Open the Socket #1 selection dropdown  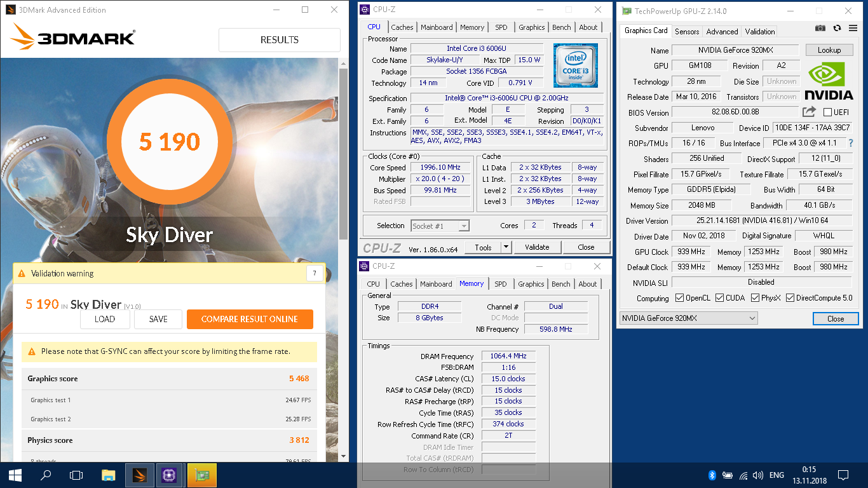coord(440,226)
